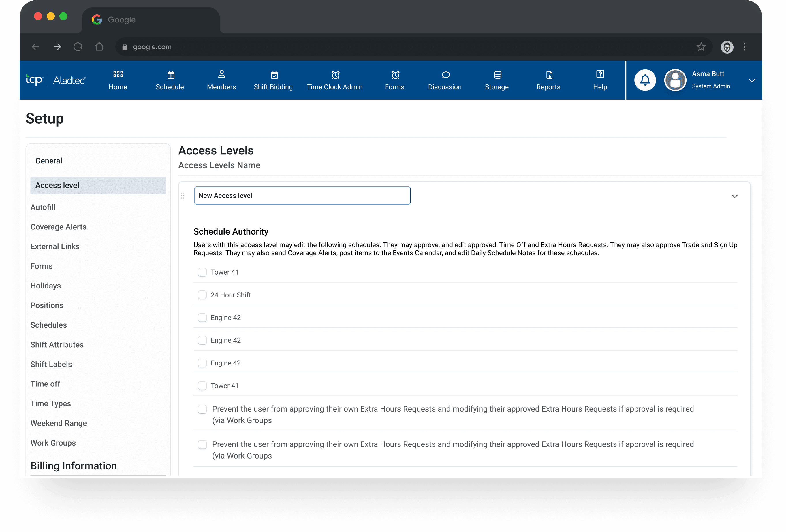The width and height of the screenshot is (786, 532).
Task: Select Coverage Alerts in the sidebar
Action: tap(58, 227)
